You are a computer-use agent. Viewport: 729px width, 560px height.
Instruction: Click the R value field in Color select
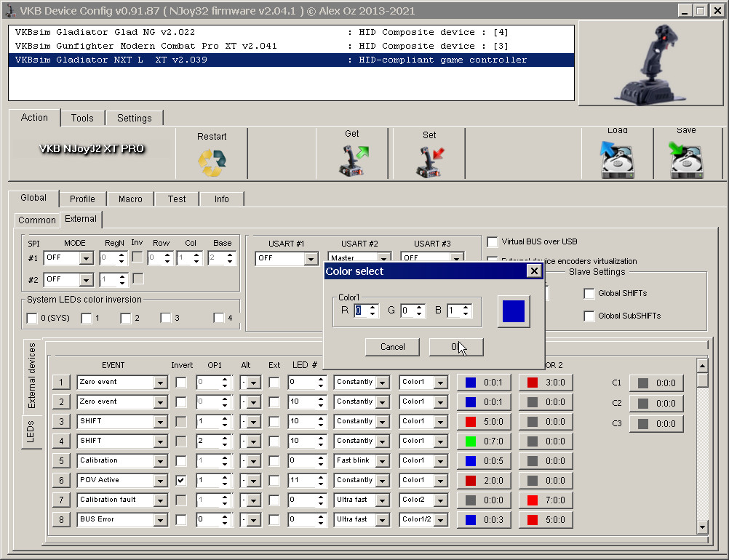361,311
